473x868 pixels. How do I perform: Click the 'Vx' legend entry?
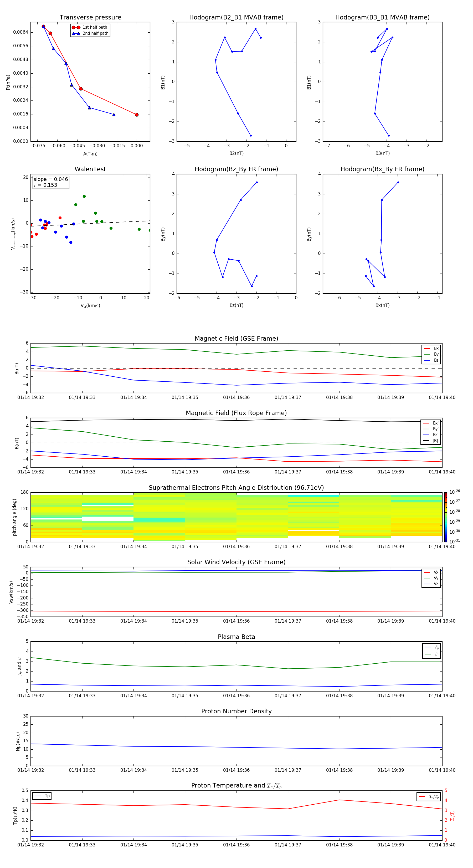(x=431, y=572)
